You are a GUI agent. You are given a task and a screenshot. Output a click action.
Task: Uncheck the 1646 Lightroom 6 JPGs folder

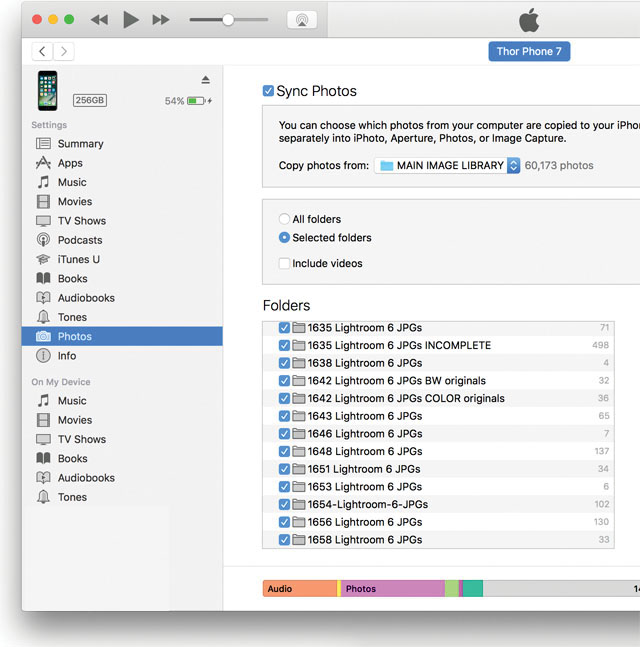pos(284,434)
